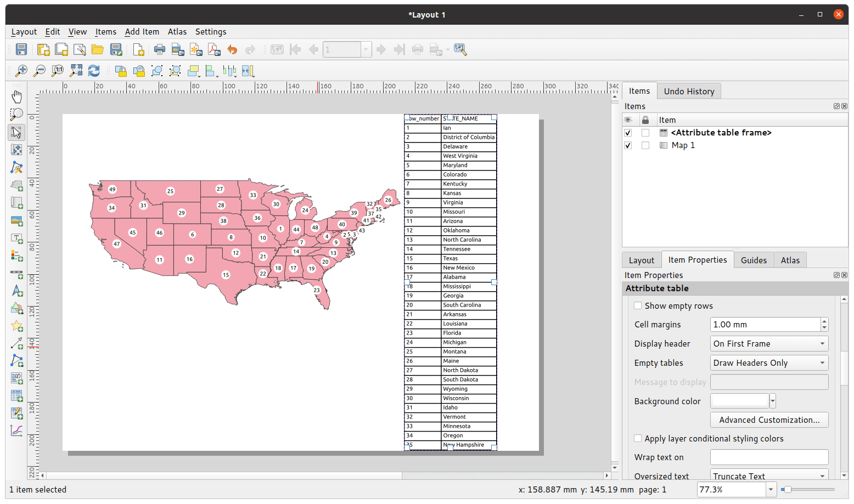Open the Display header dropdown
Viewport: 854px width, 504px height.
point(769,344)
